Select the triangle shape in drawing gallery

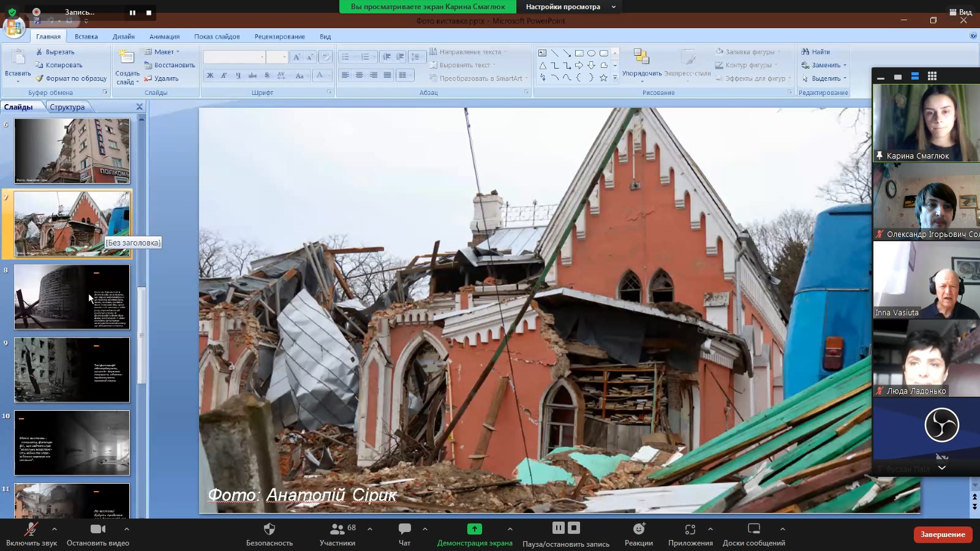[543, 66]
